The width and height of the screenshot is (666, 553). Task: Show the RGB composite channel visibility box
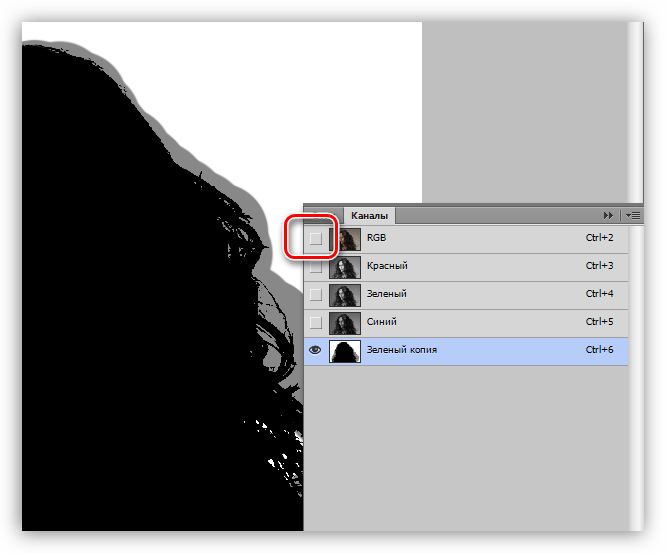(316, 239)
